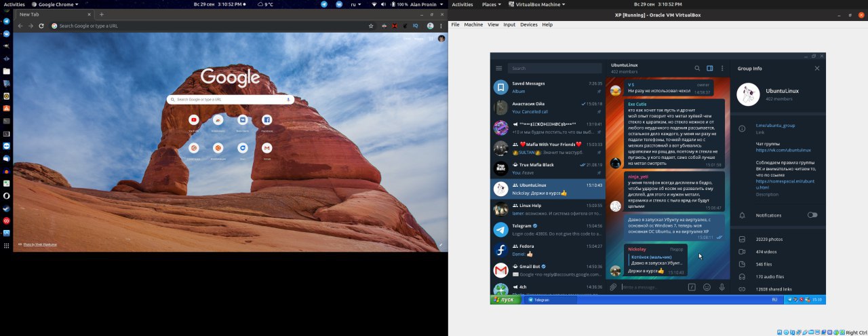
Task: Expand the Google Chrome app menu dropdown
Action: [55, 4]
